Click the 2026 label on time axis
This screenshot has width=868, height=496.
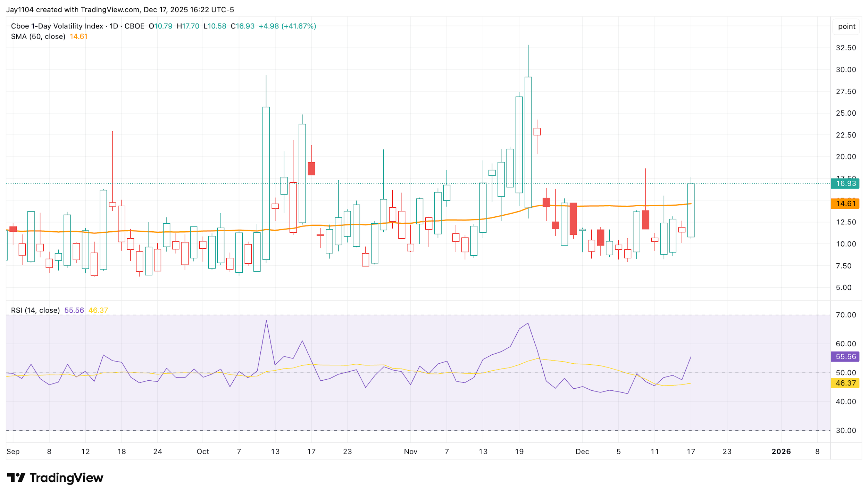(x=781, y=452)
